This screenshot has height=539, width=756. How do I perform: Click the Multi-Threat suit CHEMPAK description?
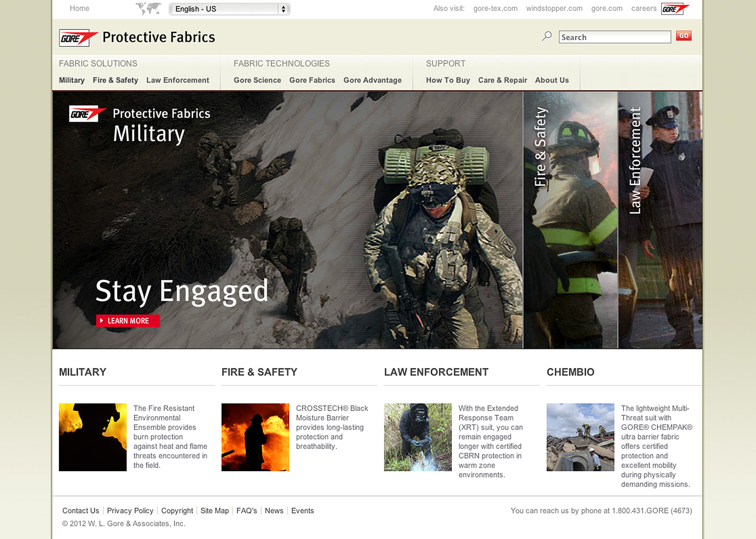[x=657, y=446]
